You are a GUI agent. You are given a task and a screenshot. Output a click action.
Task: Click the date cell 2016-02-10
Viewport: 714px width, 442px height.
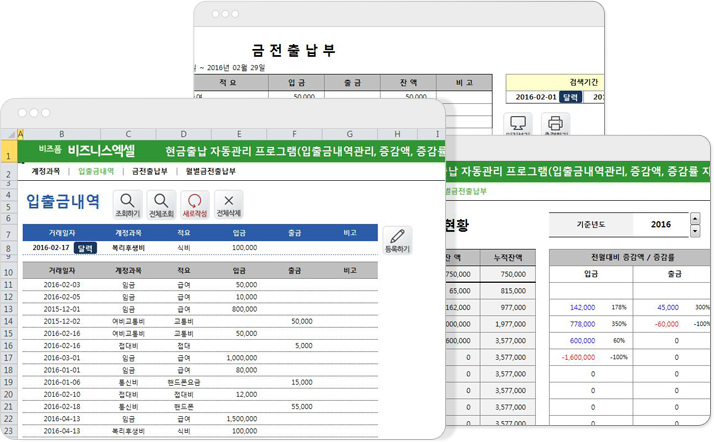pos(62,395)
